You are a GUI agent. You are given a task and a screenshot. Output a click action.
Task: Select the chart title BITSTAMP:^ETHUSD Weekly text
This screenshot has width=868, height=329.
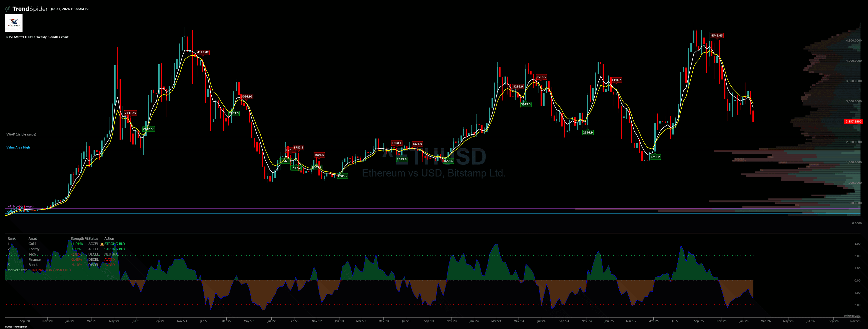pos(37,37)
